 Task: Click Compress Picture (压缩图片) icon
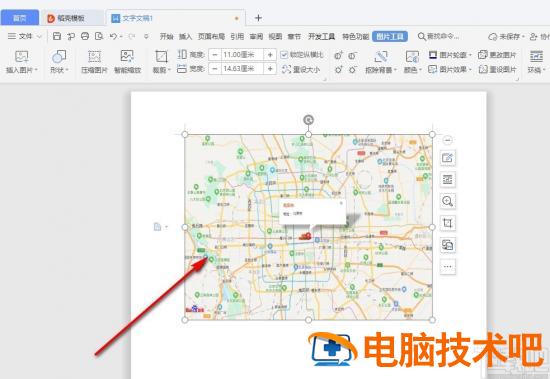94,56
